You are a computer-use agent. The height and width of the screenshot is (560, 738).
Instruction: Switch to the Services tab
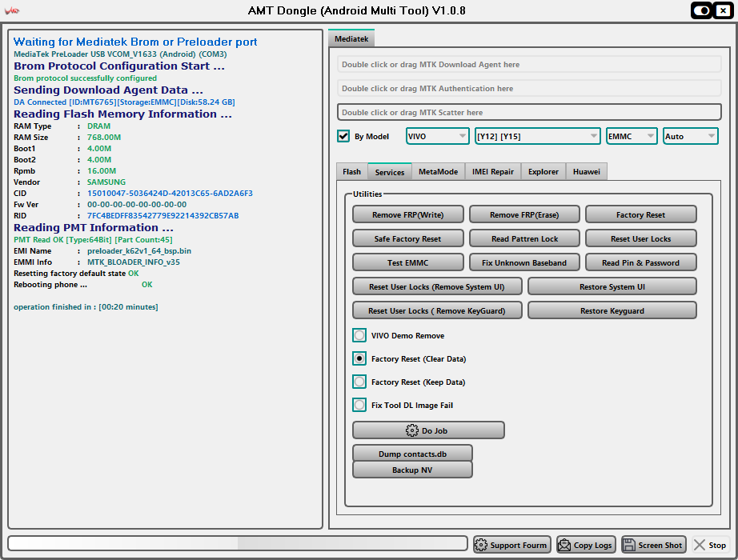point(390,172)
